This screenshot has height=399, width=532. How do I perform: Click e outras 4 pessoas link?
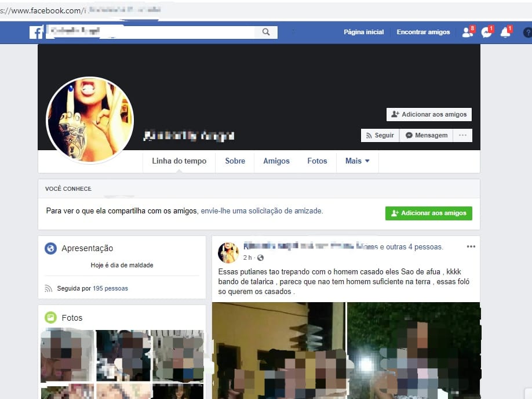tap(411, 247)
